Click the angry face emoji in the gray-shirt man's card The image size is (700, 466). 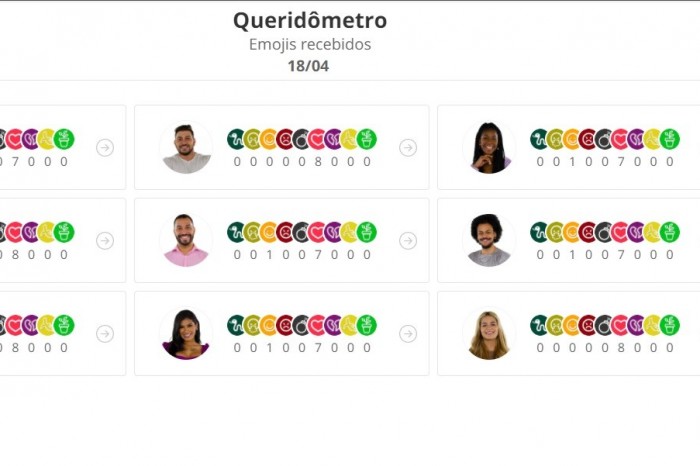click(x=284, y=139)
